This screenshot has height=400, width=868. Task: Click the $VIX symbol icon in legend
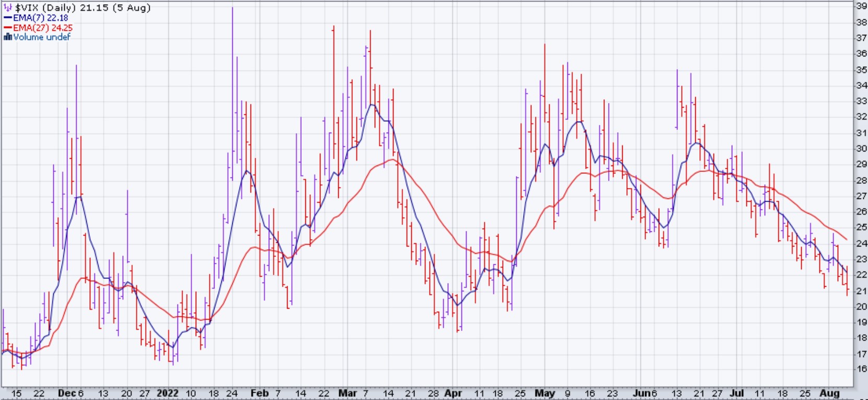click(8, 7)
